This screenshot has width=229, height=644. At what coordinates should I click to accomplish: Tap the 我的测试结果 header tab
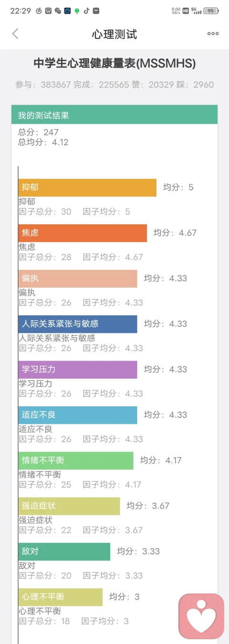coord(114,115)
